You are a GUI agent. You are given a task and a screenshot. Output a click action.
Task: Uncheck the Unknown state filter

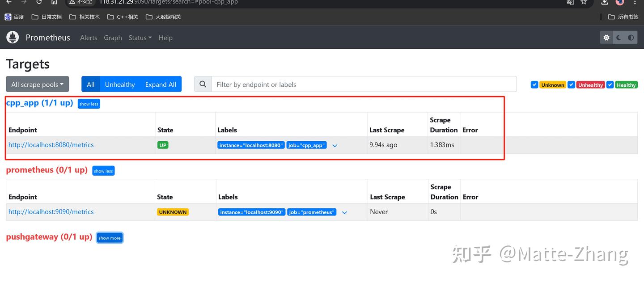click(x=534, y=84)
